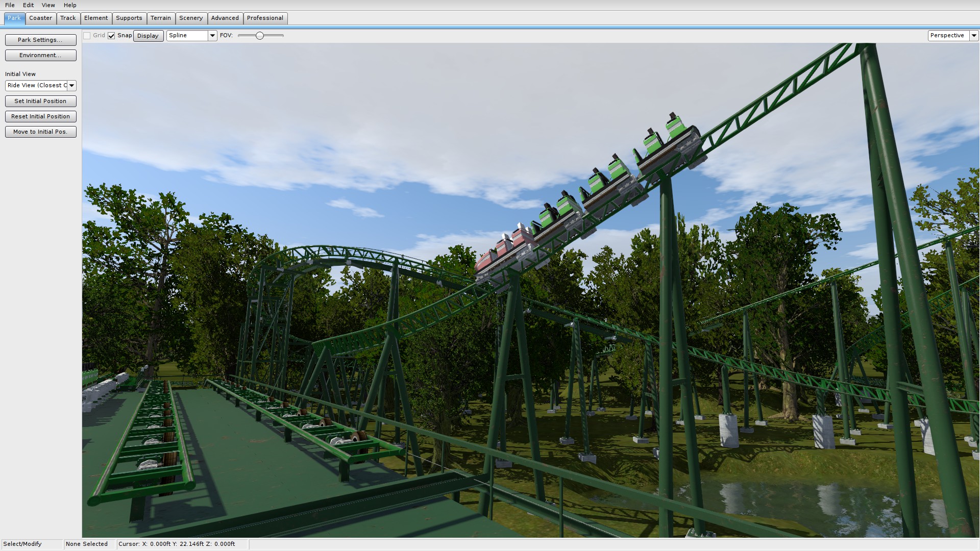980x551 pixels.
Task: Enable the Grid checkbox
Action: click(x=87, y=36)
